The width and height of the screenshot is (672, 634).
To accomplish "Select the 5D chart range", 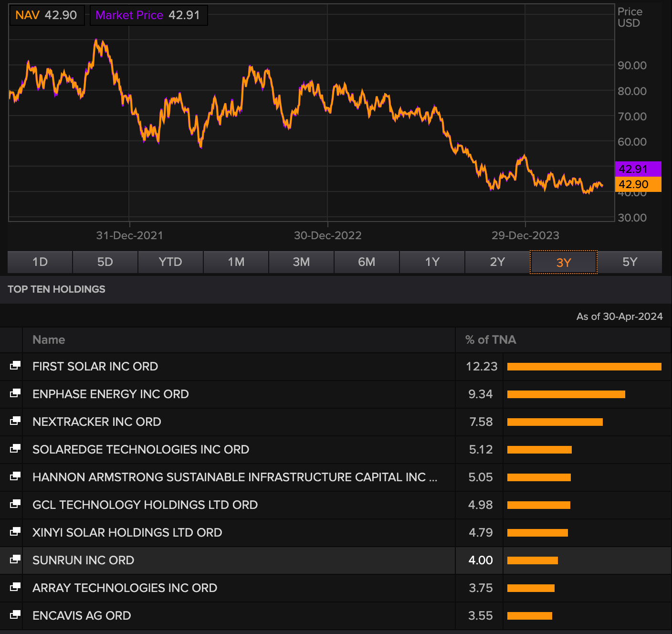I will pos(105,262).
